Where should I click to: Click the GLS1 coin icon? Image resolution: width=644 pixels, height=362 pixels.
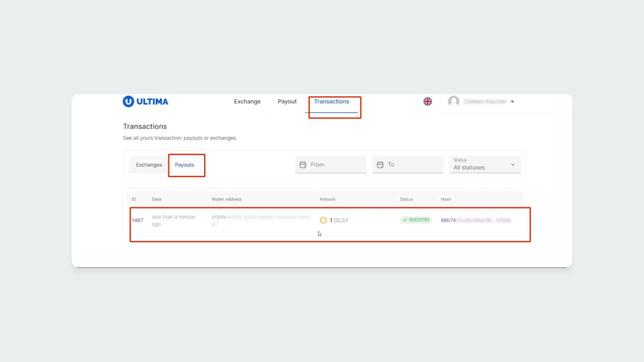point(323,220)
